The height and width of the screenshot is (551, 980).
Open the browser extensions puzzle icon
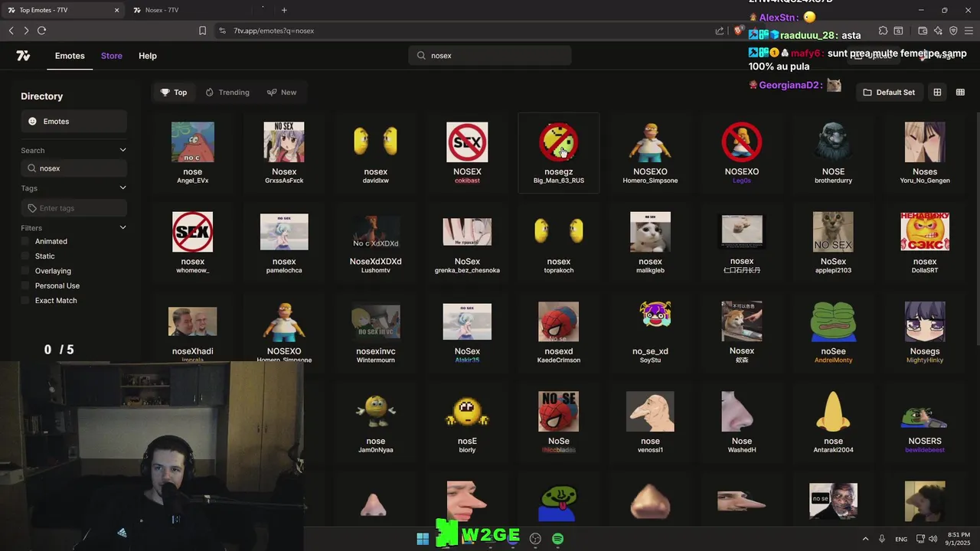(883, 31)
